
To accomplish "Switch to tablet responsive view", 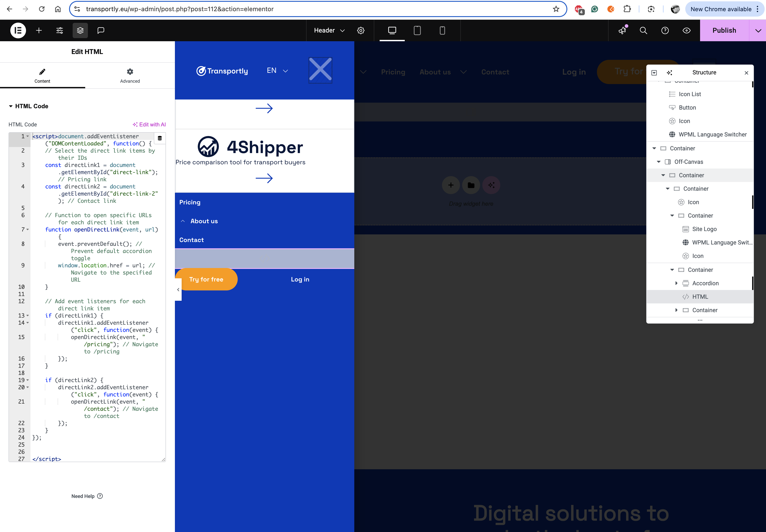I will [417, 30].
